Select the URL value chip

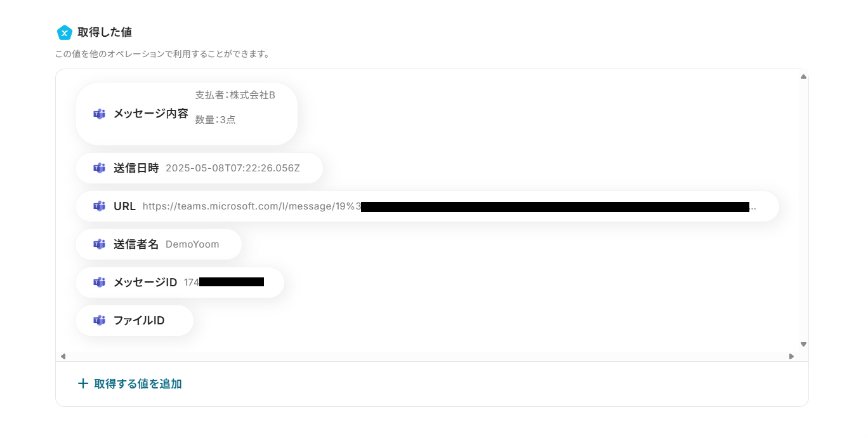click(x=427, y=206)
